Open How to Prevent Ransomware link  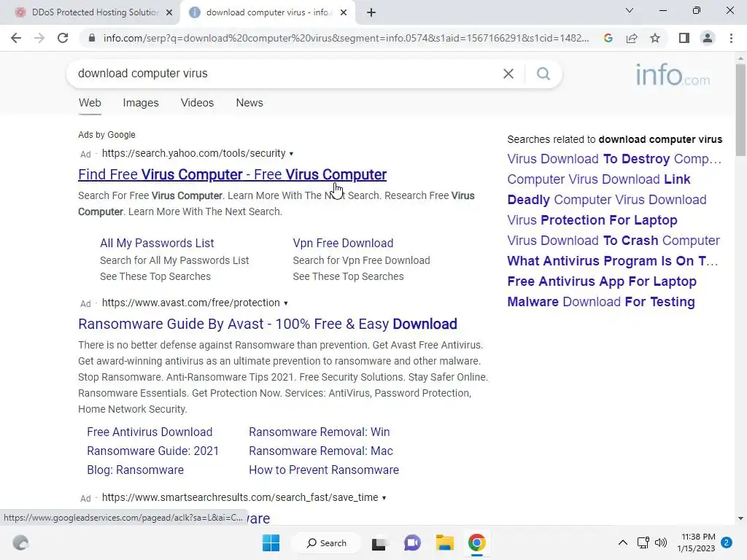323,470
